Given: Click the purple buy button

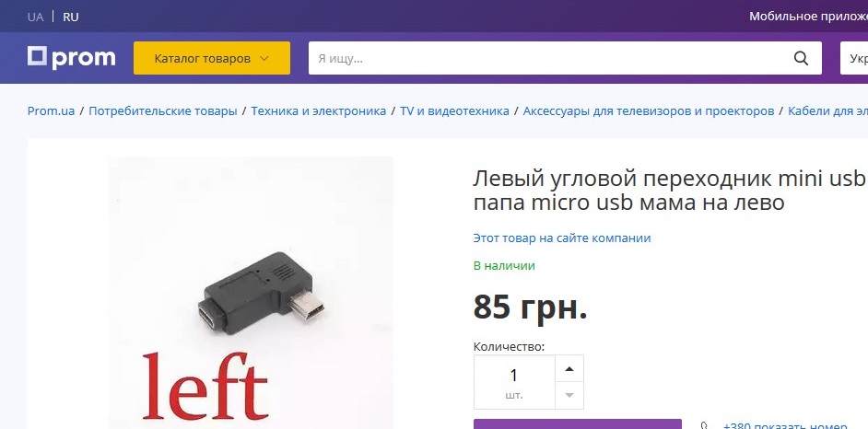Looking at the screenshot, I should click(x=578, y=424).
